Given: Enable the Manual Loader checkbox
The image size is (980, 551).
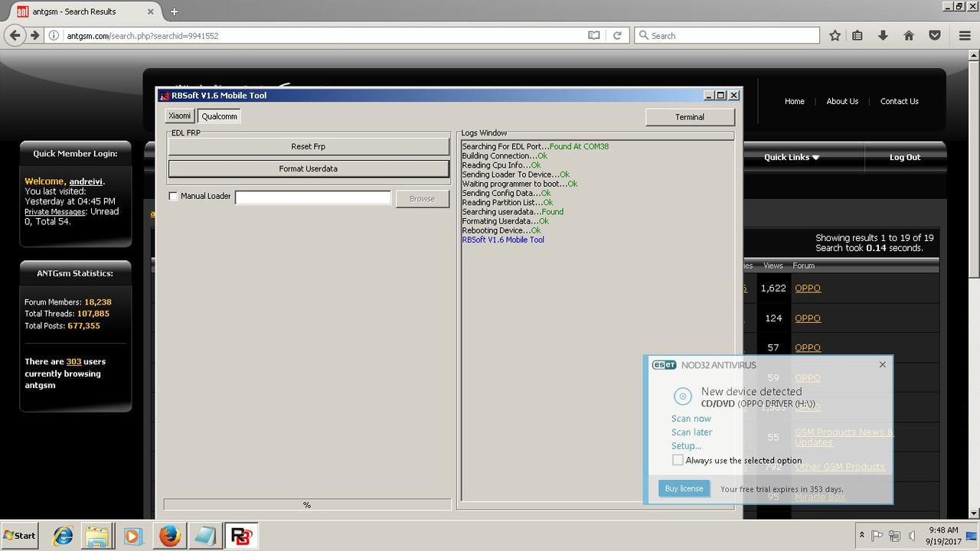Looking at the screenshot, I should point(173,197).
